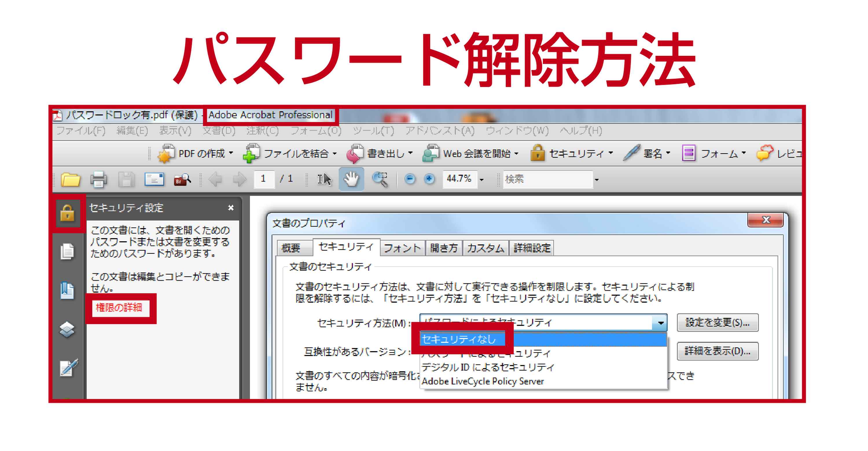Click the 書き出し export icon
The image size is (868, 451).
355,154
